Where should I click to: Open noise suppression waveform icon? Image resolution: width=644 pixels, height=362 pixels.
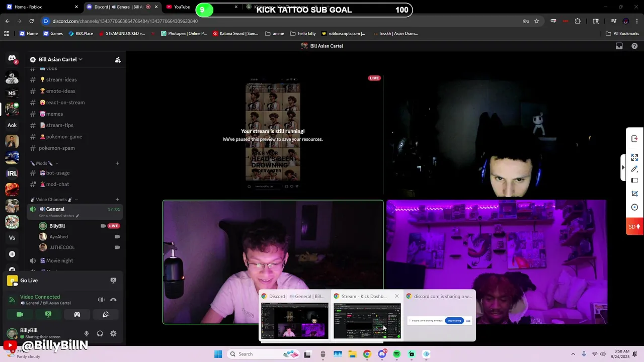[x=101, y=300]
